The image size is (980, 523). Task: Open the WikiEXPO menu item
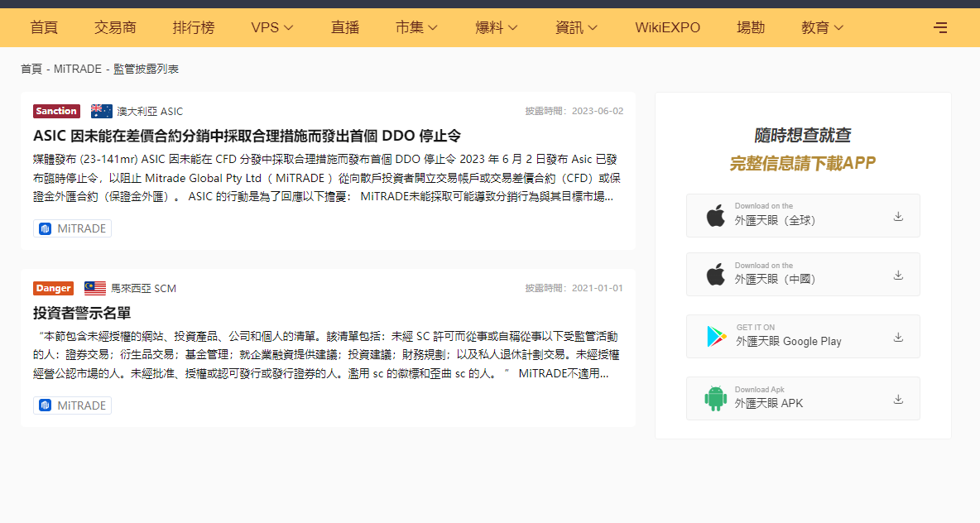point(667,27)
